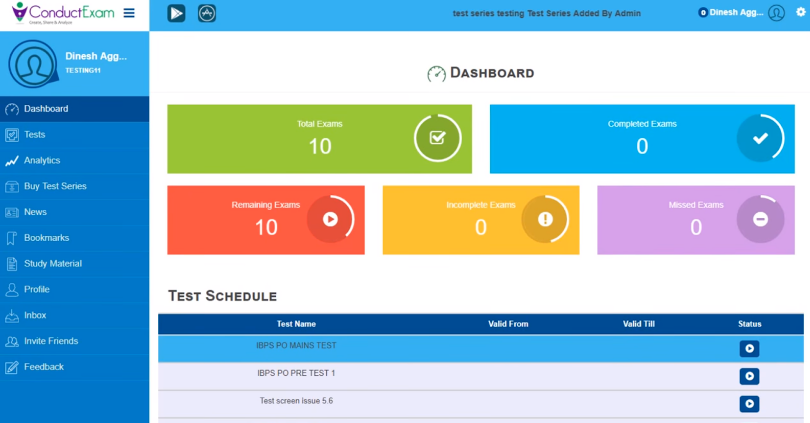Open the Feedback page
Screen dimensions: 810x423
point(43,367)
